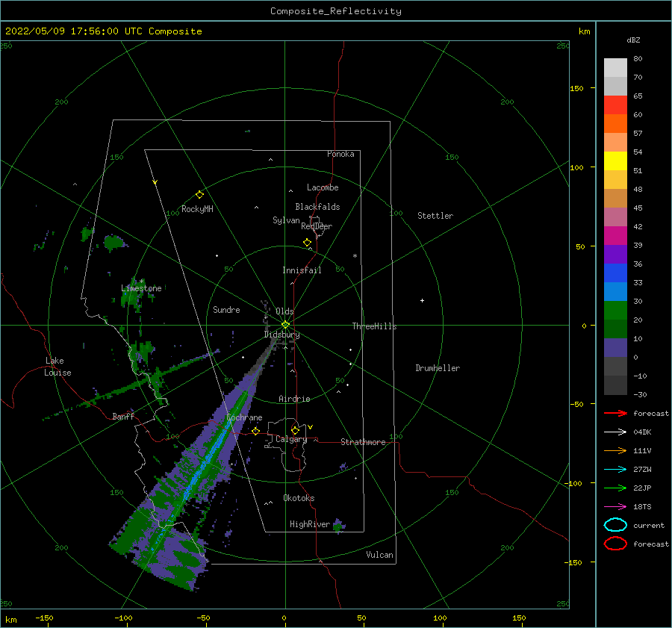672x628 pixels.
Task: Click the Sundre label
Action: [x=226, y=309]
